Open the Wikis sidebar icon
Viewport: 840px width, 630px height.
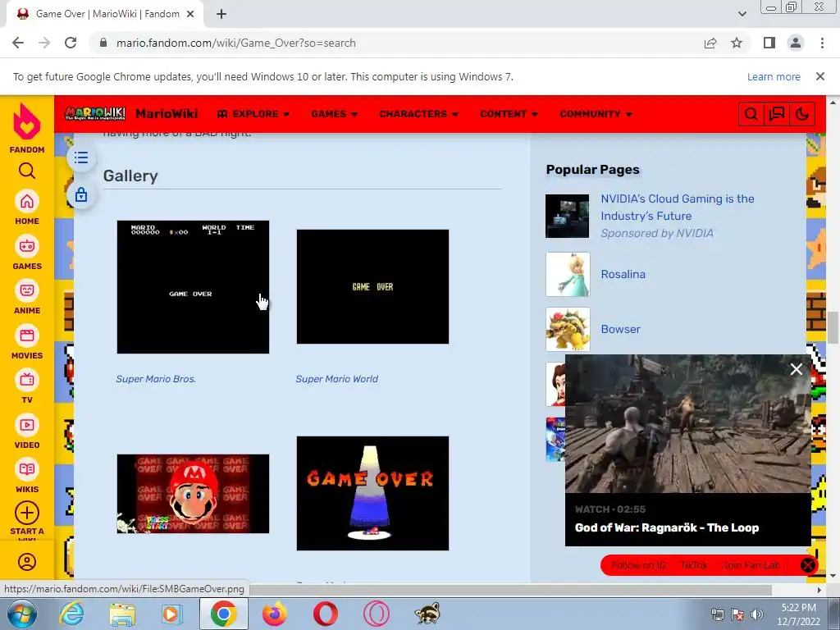(x=27, y=470)
